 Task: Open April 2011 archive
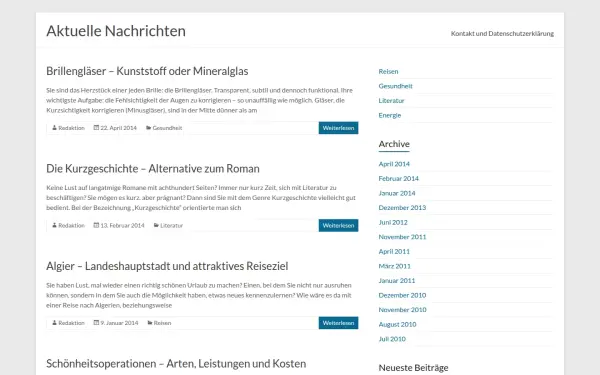(394, 251)
